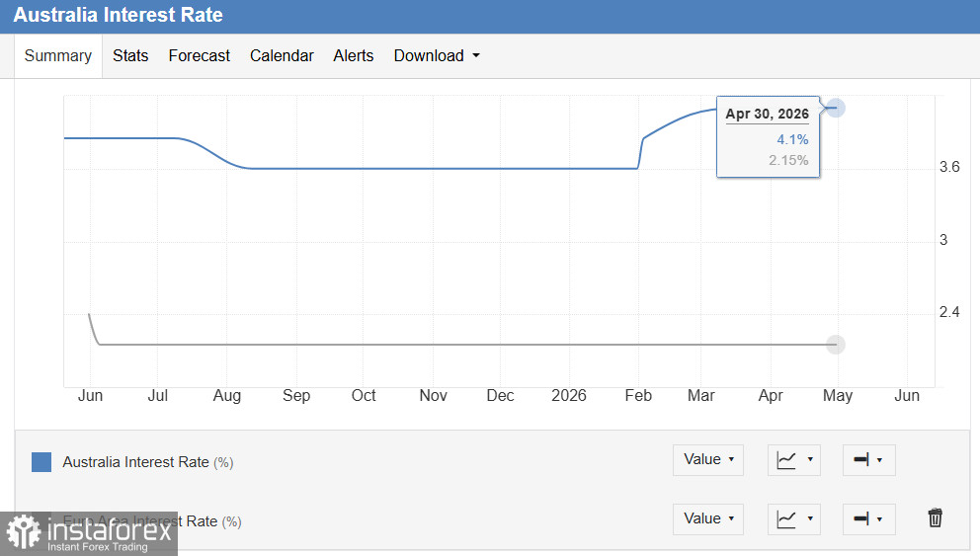Open the Calendar tab
The height and width of the screenshot is (556, 980).
[x=282, y=55]
